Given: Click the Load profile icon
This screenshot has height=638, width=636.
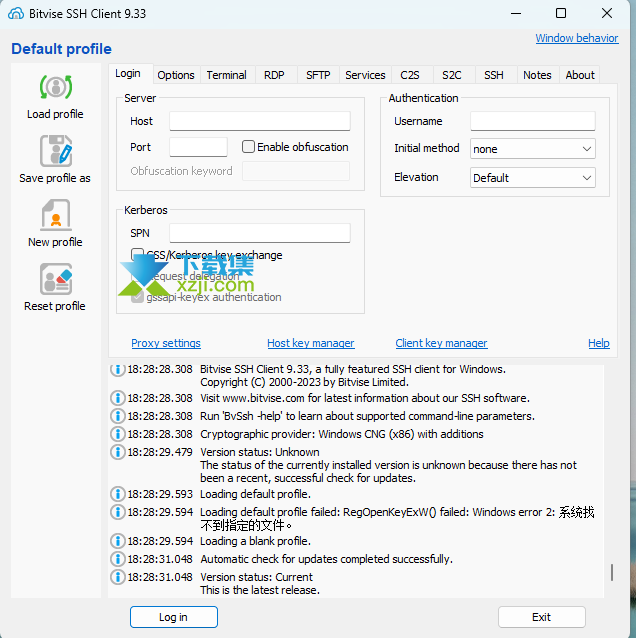Looking at the screenshot, I should pos(56,87).
